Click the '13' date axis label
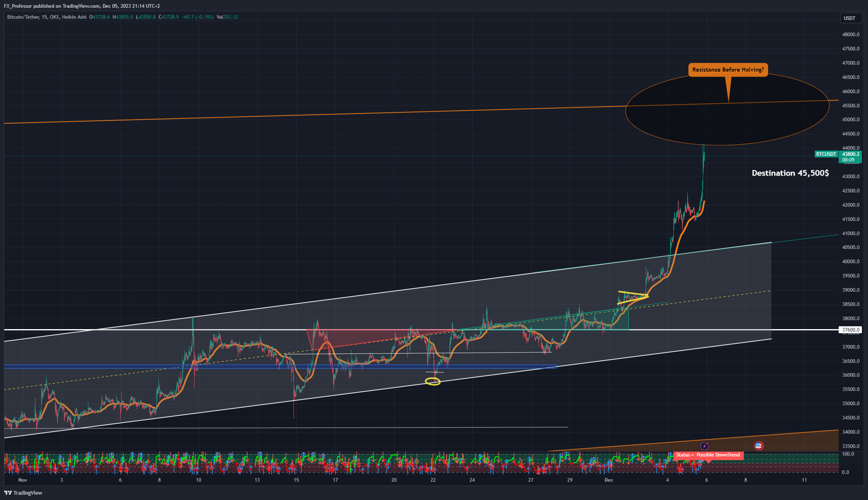868x500 pixels. point(257,480)
